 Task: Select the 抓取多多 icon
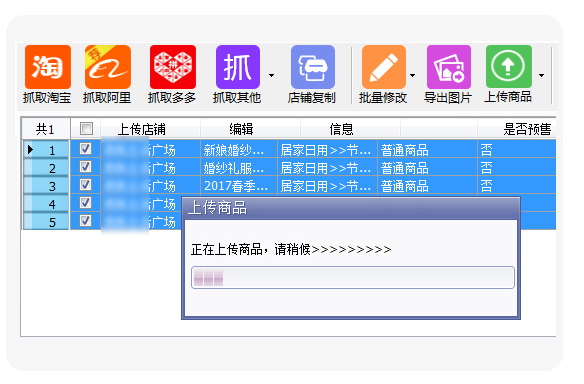172,67
